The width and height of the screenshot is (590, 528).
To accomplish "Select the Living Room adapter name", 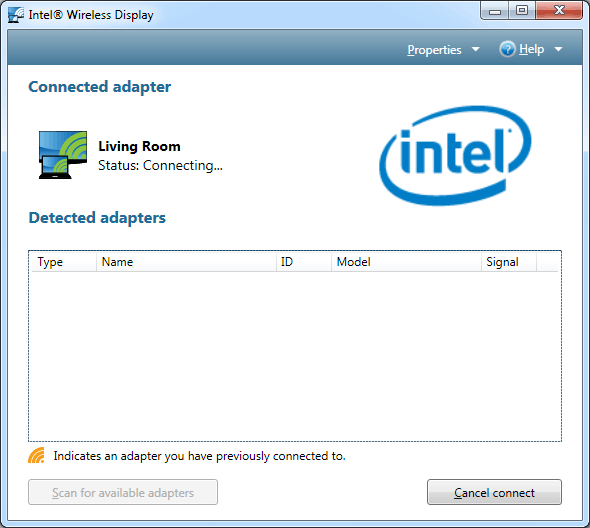I will pyautogui.click(x=139, y=146).
